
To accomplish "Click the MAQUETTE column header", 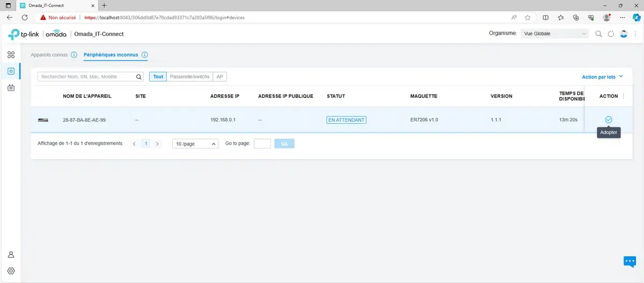I will [x=424, y=96].
